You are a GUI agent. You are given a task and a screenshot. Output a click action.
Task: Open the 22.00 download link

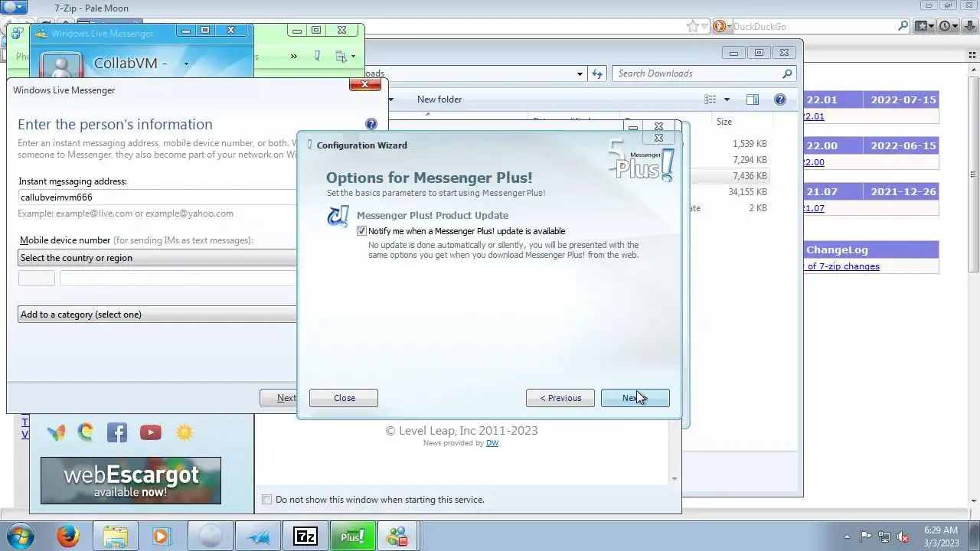point(815,162)
